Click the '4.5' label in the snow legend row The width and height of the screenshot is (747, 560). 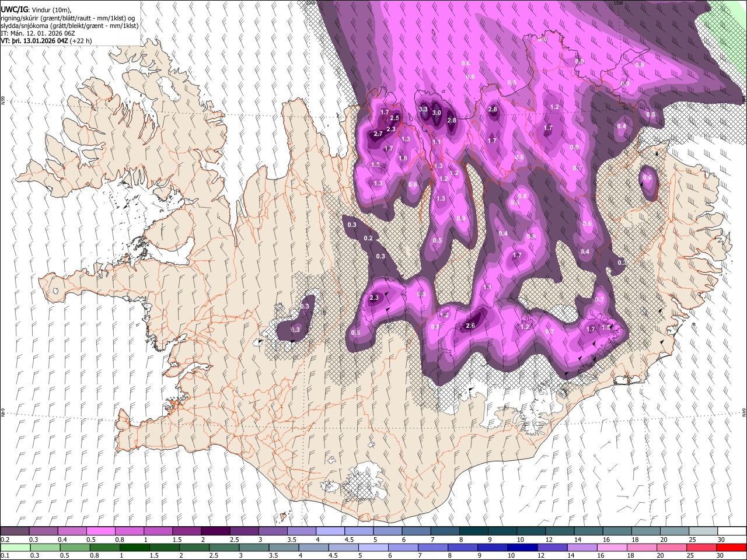click(x=348, y=540)
